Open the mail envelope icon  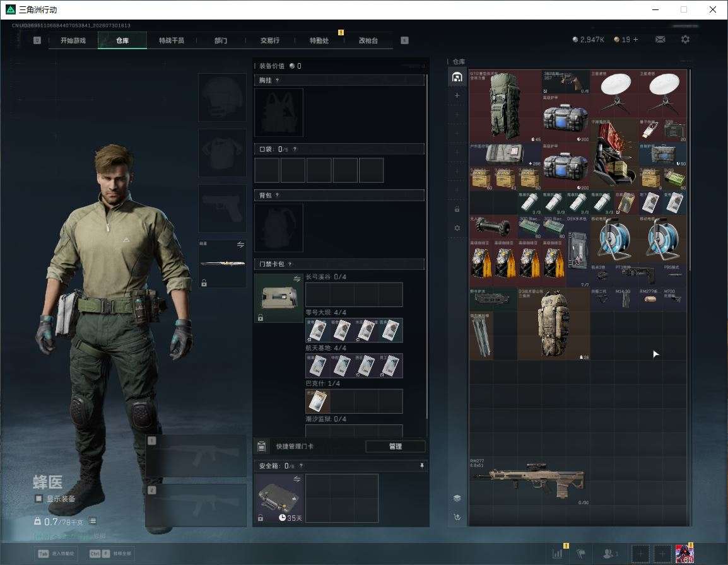pos(660,40)
